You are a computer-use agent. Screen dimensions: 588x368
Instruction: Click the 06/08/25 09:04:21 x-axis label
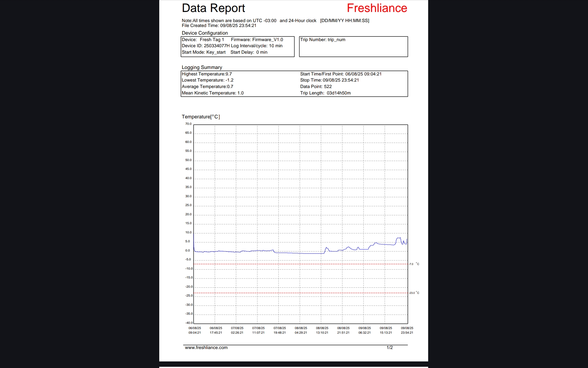click(194, 330)
